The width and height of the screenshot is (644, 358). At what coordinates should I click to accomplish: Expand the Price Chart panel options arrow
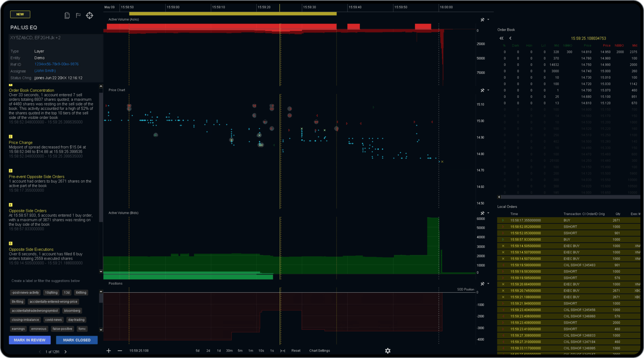click(x=488, y=90)
